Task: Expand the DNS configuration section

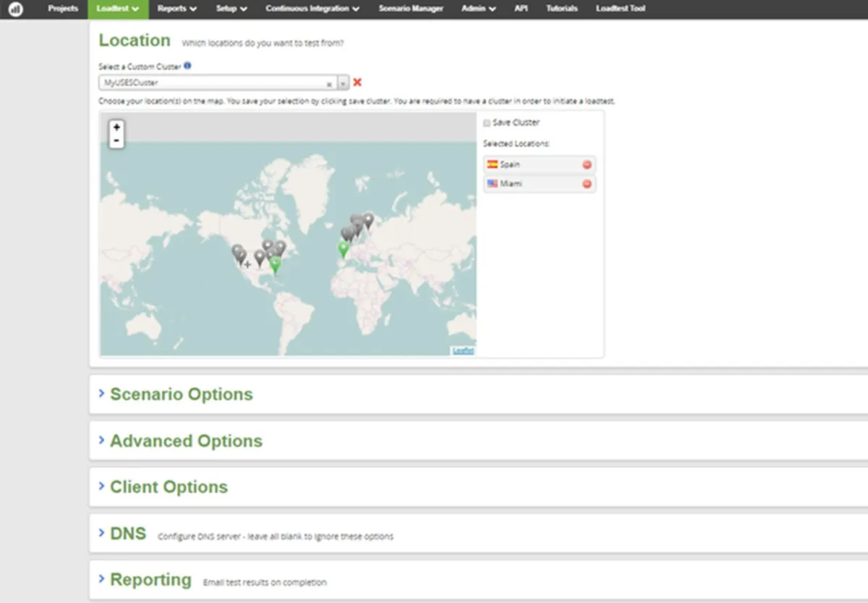Action: 127,534
